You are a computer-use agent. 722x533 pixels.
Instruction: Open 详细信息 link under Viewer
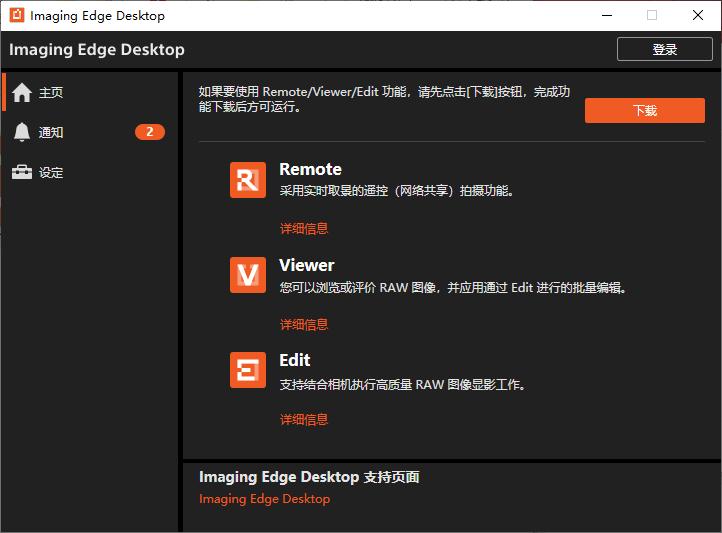pos(304,324)
